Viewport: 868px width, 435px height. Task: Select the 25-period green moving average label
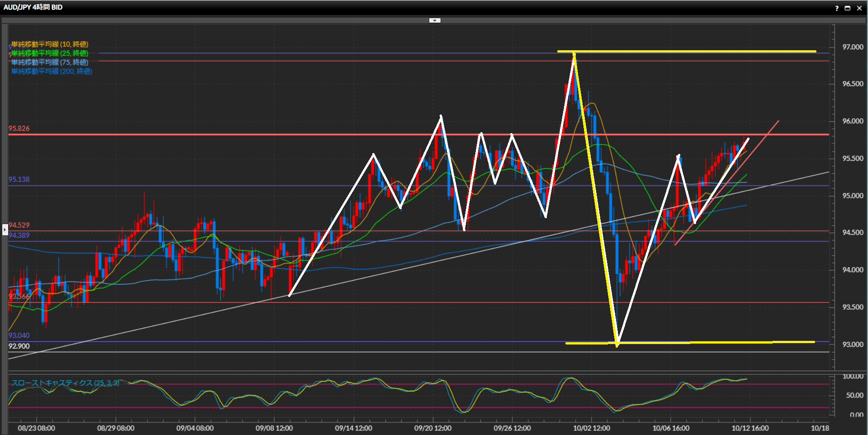point(50,53)
